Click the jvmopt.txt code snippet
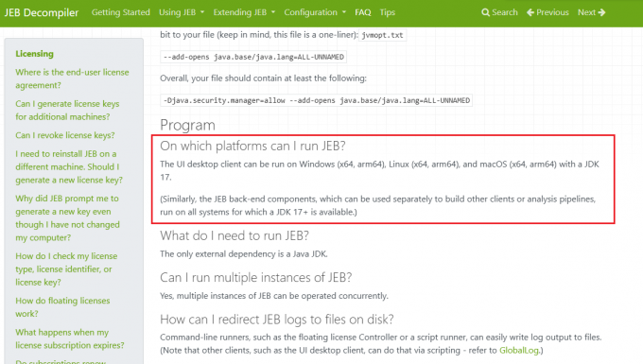Screen dimensions: 643x364 click(382, 35)
